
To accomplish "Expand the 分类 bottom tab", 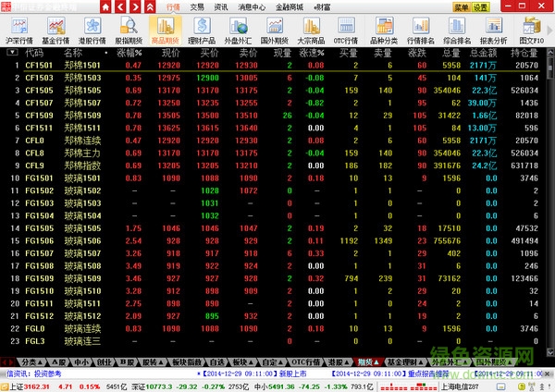I will pos(31,361).
